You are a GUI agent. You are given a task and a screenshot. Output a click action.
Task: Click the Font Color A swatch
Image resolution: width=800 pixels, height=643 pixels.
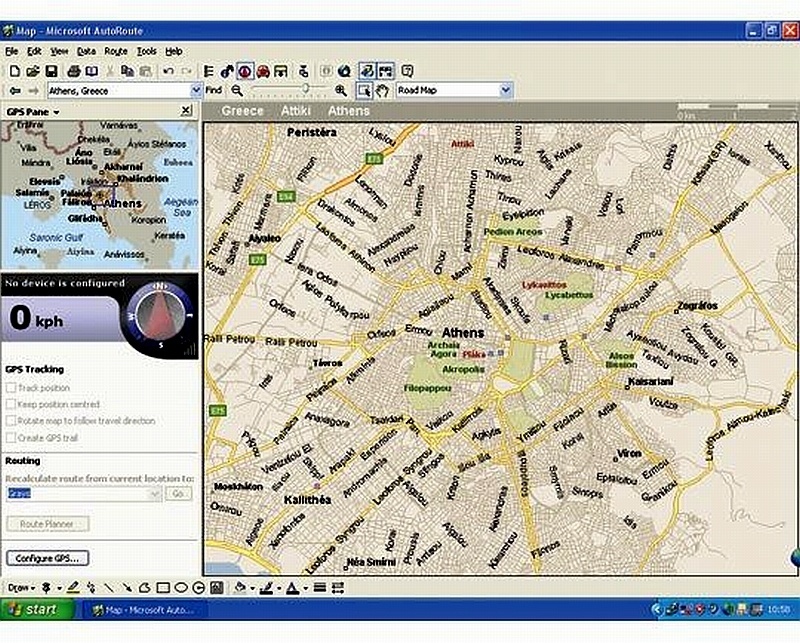coord(293,588)
